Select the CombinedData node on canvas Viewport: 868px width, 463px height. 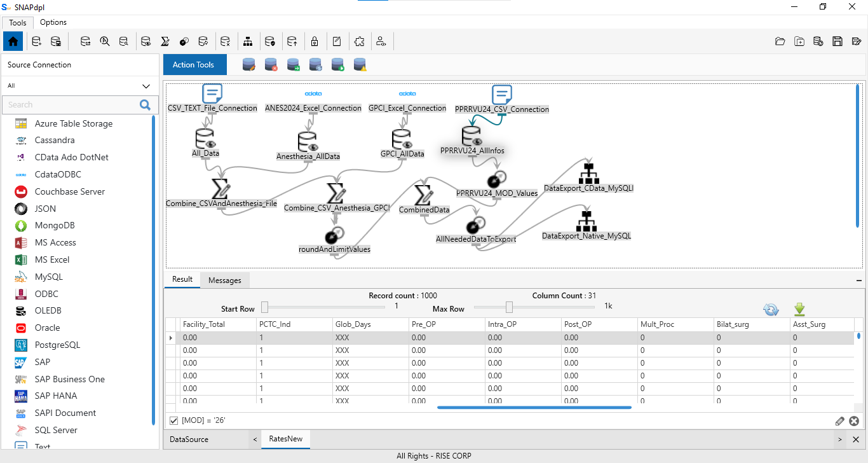point(423,197)
